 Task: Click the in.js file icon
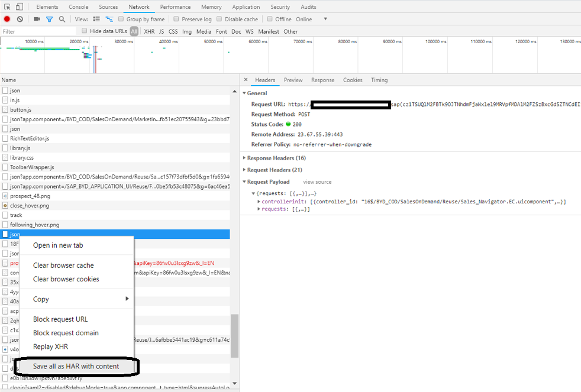[x=5, y=100]
